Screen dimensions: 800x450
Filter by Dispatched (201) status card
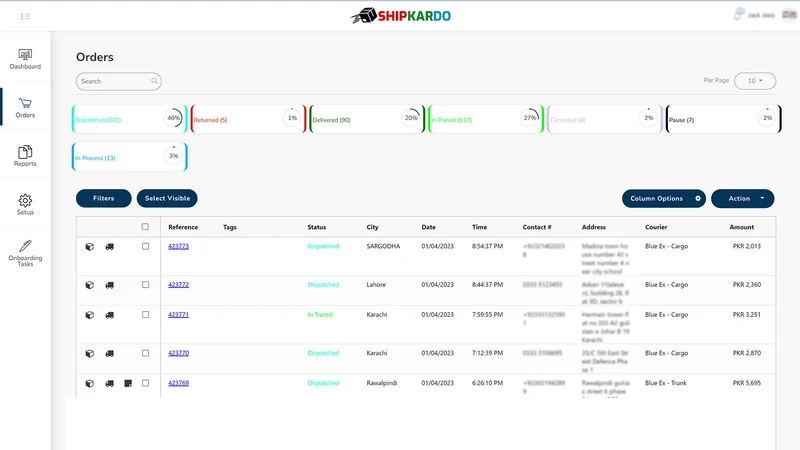coord(130,119)
